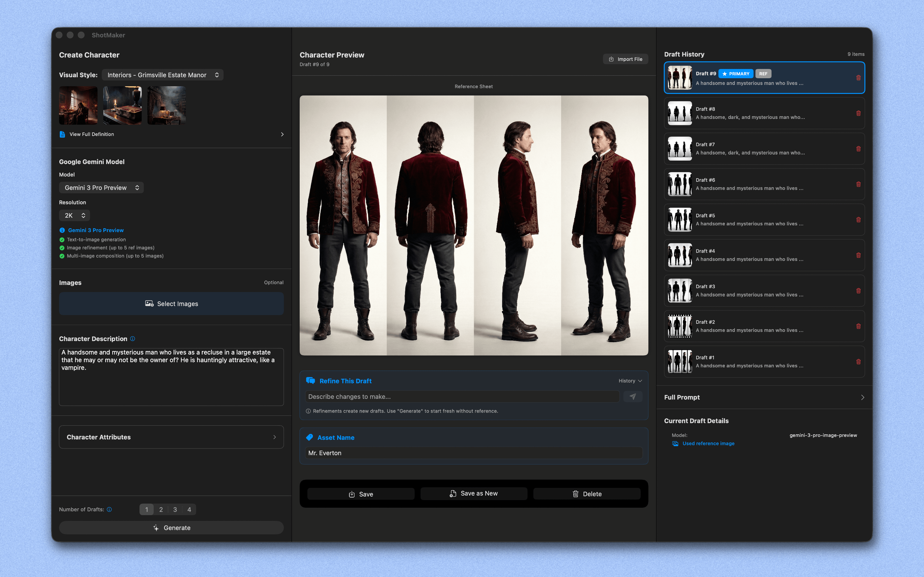Expand the Character Attributes section
Viewport: 924px width, 577px height.
coord(171,437)
